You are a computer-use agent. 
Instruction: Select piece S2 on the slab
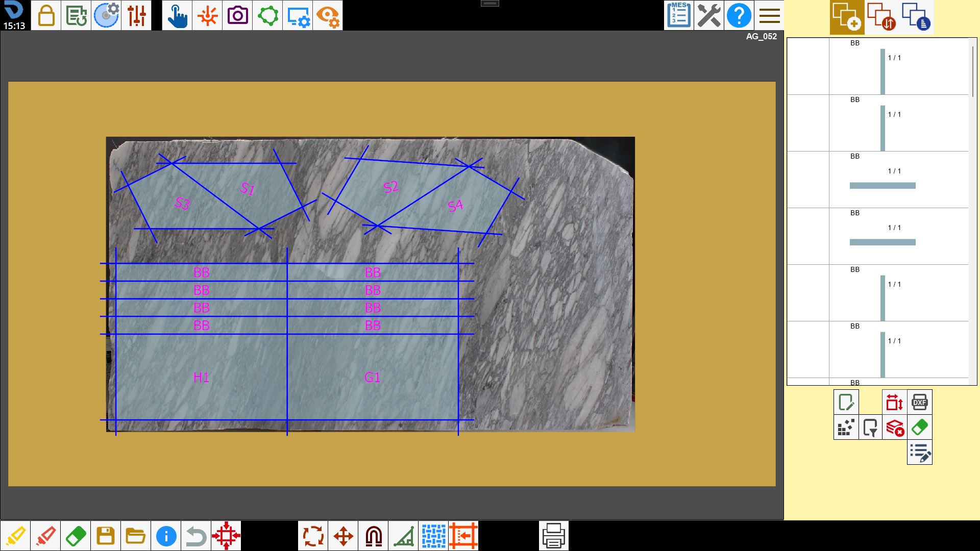(x=391, y=187)
